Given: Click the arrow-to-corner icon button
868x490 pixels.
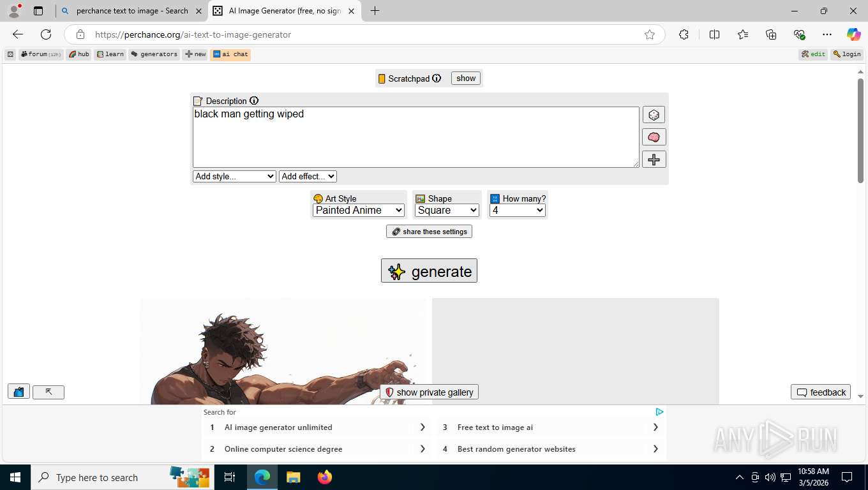Looking at the screenshot, I should [49, 392].
